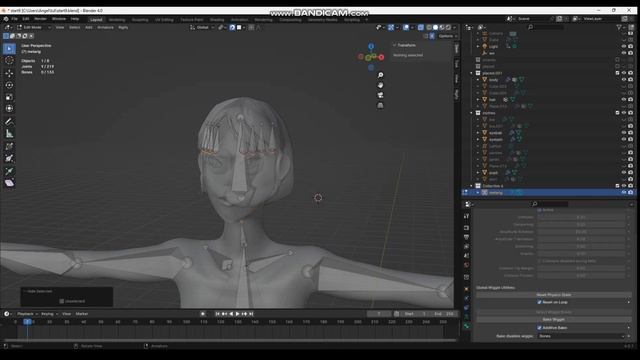Viewport: 640px width, 360px height.
Task: Click the outliner search field
Action: pos(546,27)
